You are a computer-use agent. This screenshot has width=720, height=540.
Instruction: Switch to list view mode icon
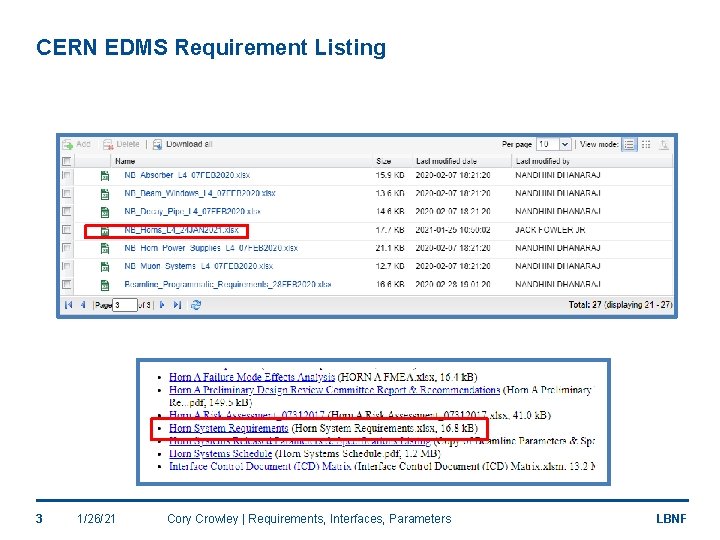point(629,145)
